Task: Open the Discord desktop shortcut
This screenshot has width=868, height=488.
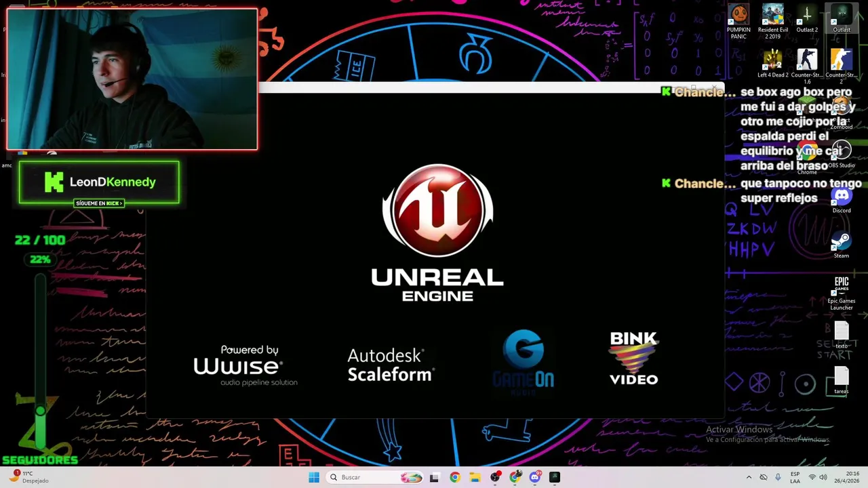Action: coord(842,200)
